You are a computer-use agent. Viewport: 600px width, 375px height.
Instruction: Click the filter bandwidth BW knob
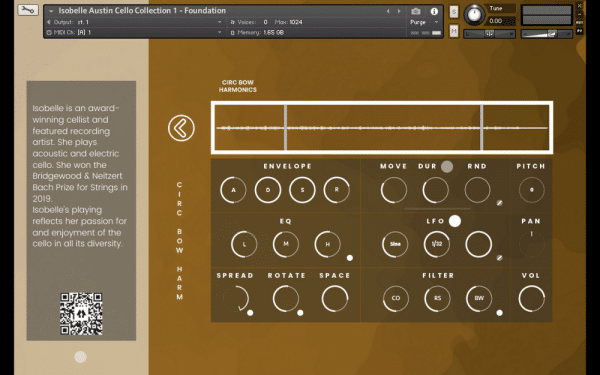pos(479,298)
